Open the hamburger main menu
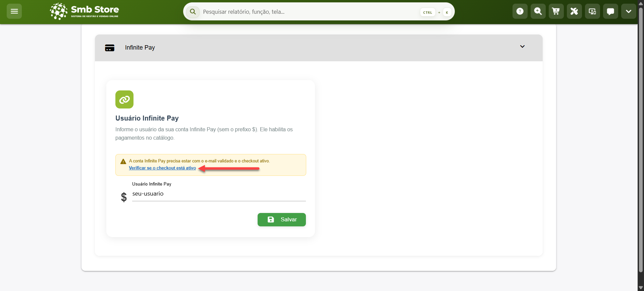 tap(14, 11)
